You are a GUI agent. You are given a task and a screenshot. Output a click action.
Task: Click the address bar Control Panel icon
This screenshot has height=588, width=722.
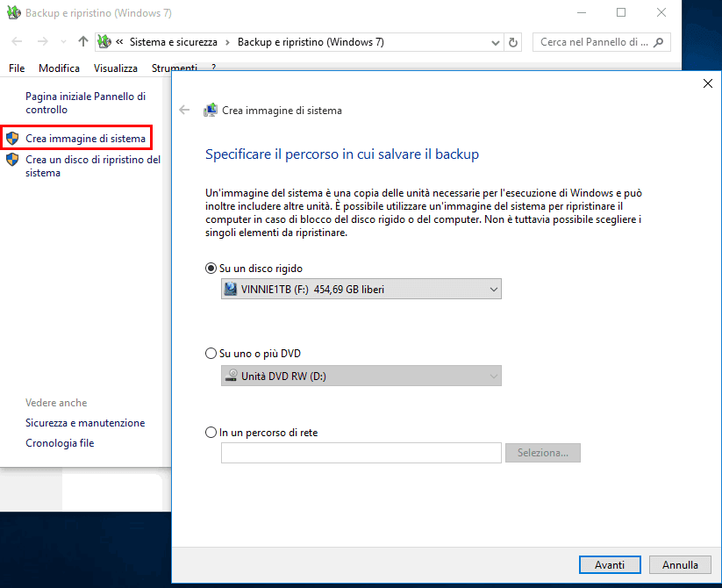point(104,42)
